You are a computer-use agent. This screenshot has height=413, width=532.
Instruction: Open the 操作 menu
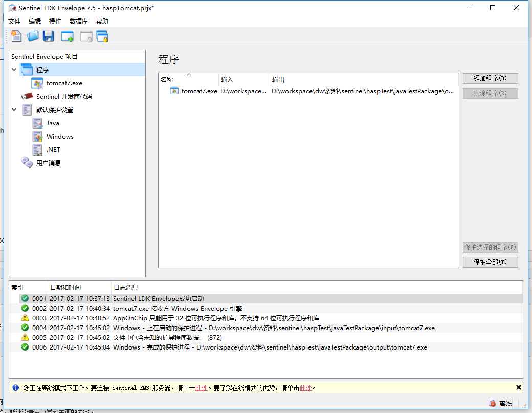pyautogui.click(x=55, y=21)
